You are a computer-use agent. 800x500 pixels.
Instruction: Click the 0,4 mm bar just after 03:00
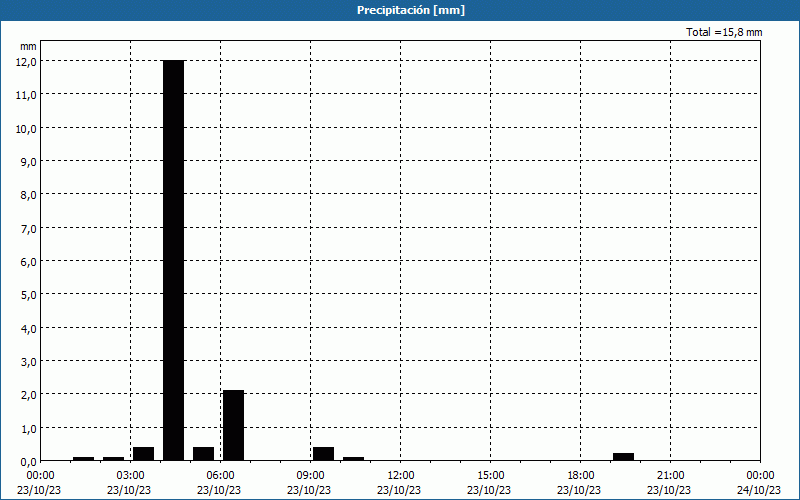coord(143,454)
